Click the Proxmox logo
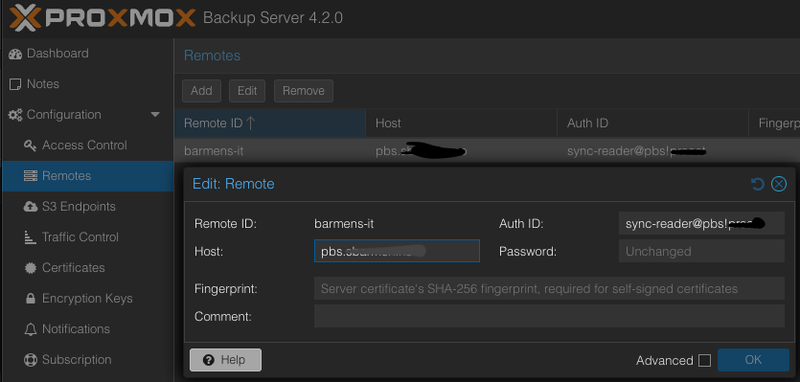This screenshot has height=382, width=800. (102, 18)
